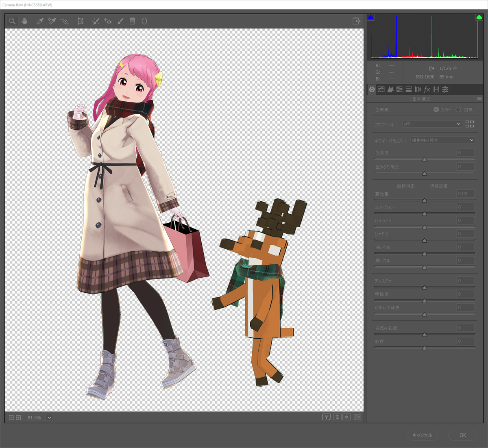488x448 pixels.
Task: Open the ホワイトバランス dropdown
Action: coord(443,140)
